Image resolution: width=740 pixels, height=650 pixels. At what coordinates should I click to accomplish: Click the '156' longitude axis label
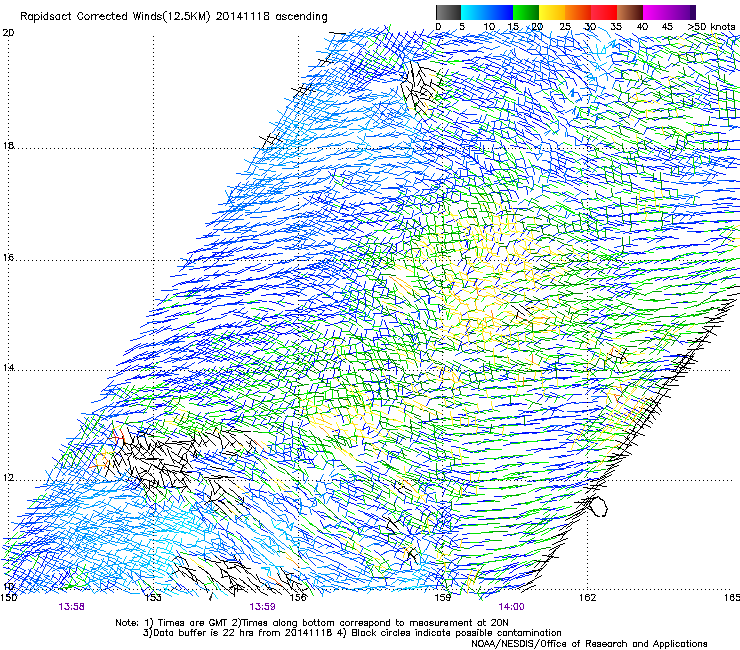(298, 598)
